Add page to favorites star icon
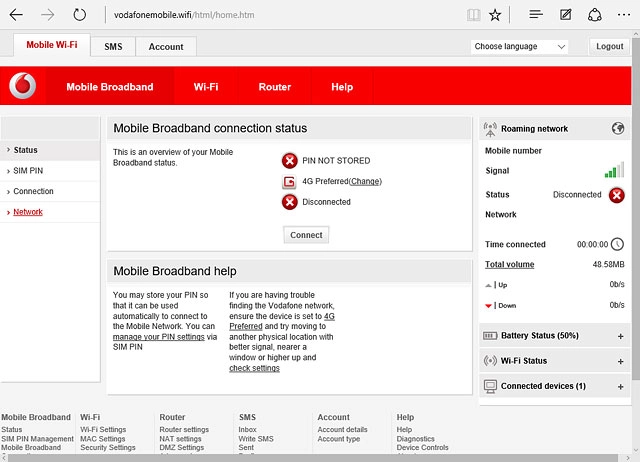The width and height of the screenshot is (640, 462). click(x=495, y=15)
